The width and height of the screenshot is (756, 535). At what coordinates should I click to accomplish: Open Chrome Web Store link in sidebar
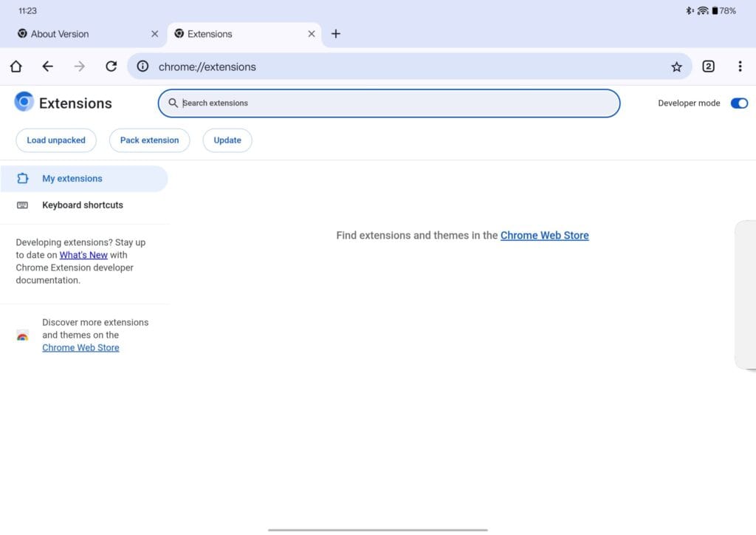(x=80, y=348)
